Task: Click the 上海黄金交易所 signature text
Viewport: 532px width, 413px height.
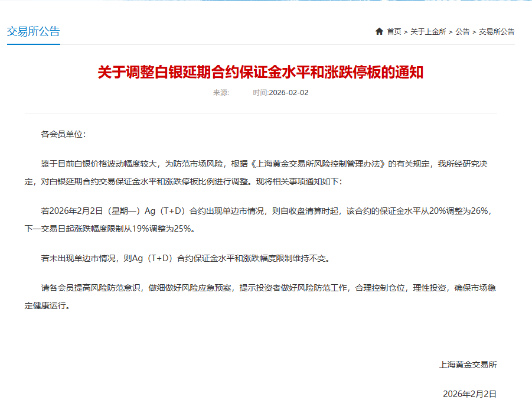Action: point(468,365)
